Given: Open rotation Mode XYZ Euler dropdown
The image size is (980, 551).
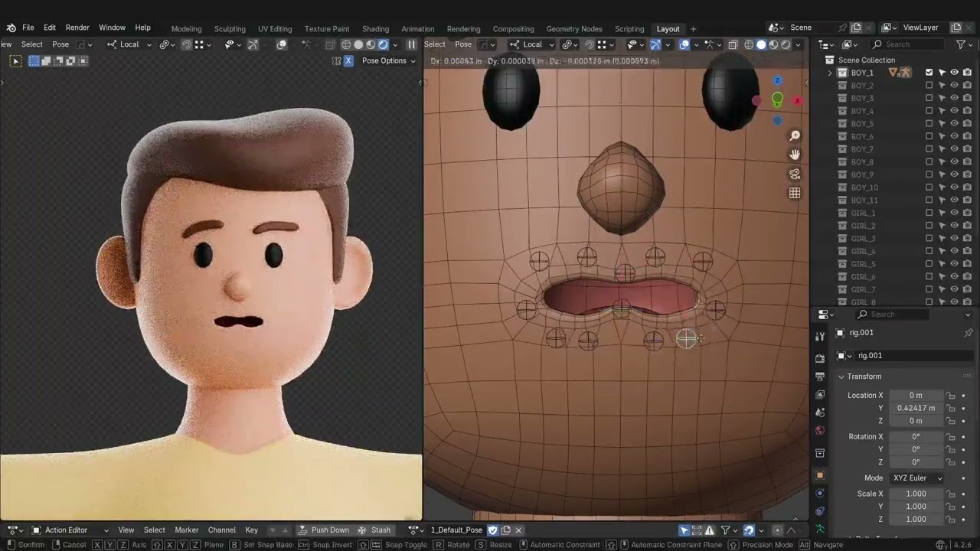Looking at the screenshot, I should point(916,478).
